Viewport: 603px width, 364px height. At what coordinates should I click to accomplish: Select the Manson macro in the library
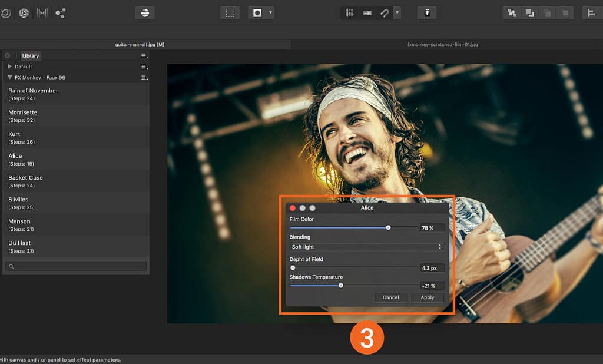pos(75,224)
